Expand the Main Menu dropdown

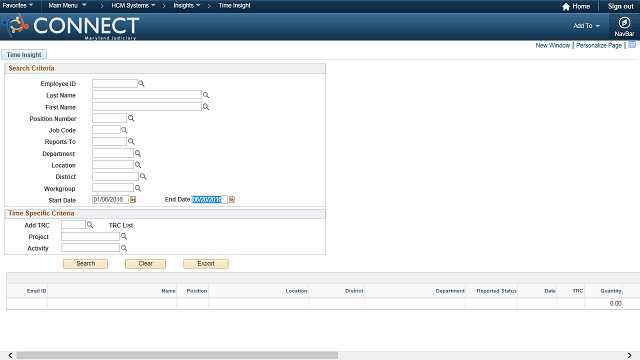tap(67, 5)
